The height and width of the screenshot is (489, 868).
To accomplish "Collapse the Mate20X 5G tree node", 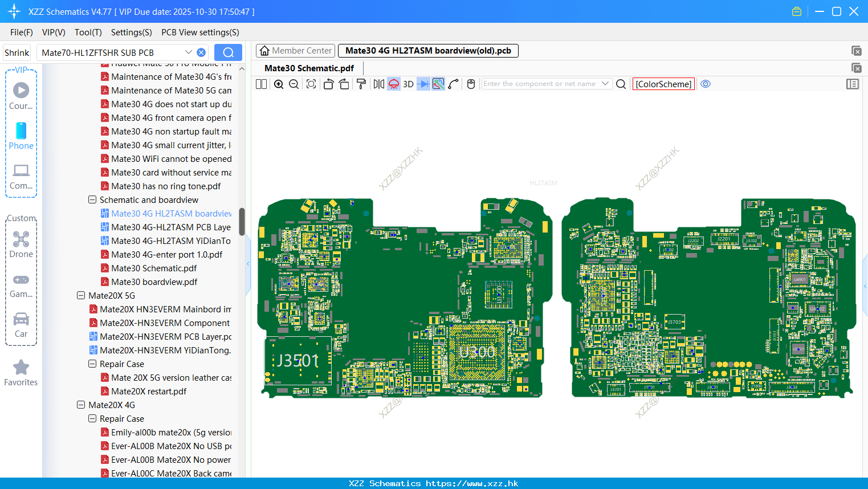I will tap(81, 295).
